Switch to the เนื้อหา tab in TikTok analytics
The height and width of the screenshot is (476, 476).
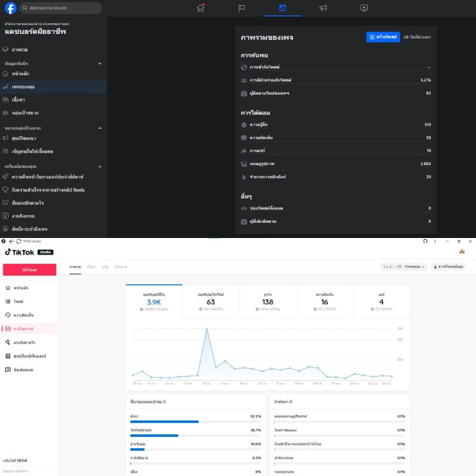tap(92, 266)
